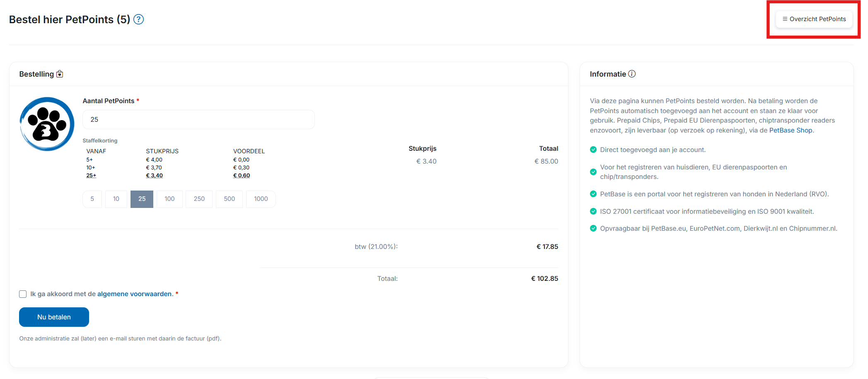
Task: Select the 5 PetPoints quantity option
Action: (x=92, y=199)
